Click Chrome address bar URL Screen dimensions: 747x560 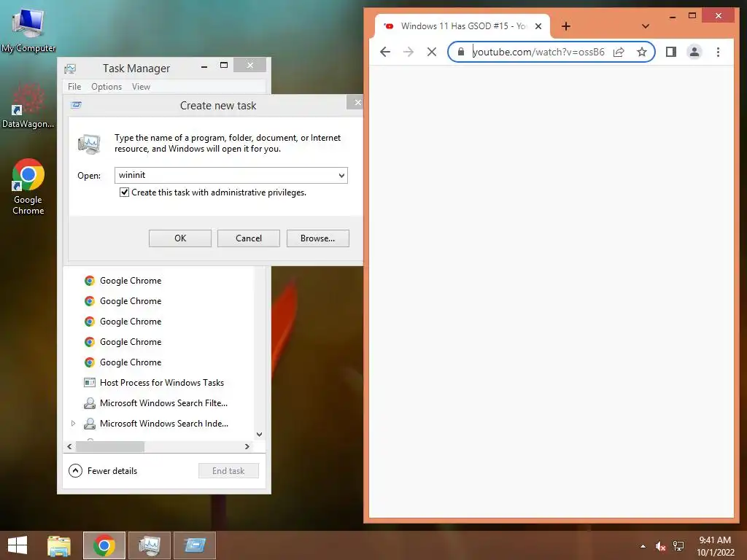(538, 52)
